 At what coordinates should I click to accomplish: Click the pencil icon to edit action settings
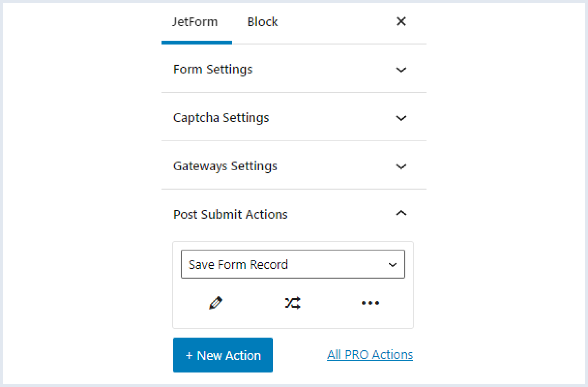point(215,303)
